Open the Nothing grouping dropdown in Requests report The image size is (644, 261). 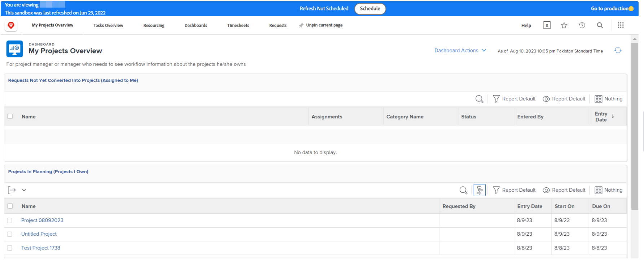pyautogui.click(x=608, y=99)
